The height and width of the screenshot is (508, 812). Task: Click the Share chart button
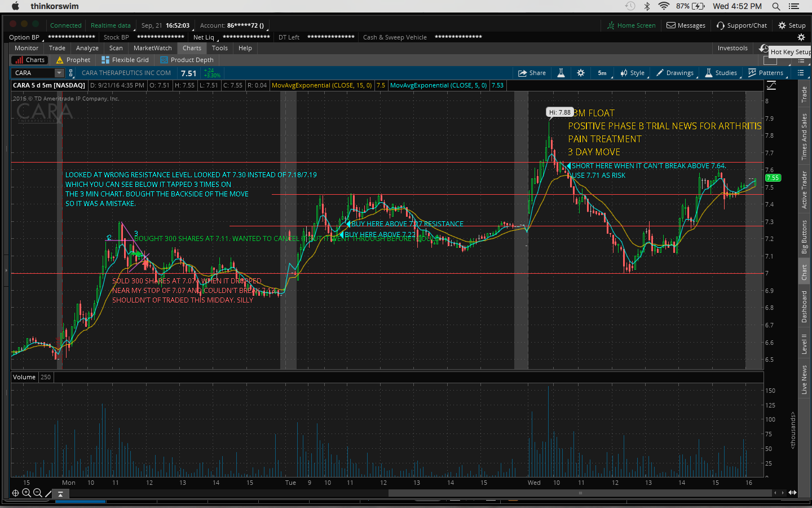click(532, 73)
